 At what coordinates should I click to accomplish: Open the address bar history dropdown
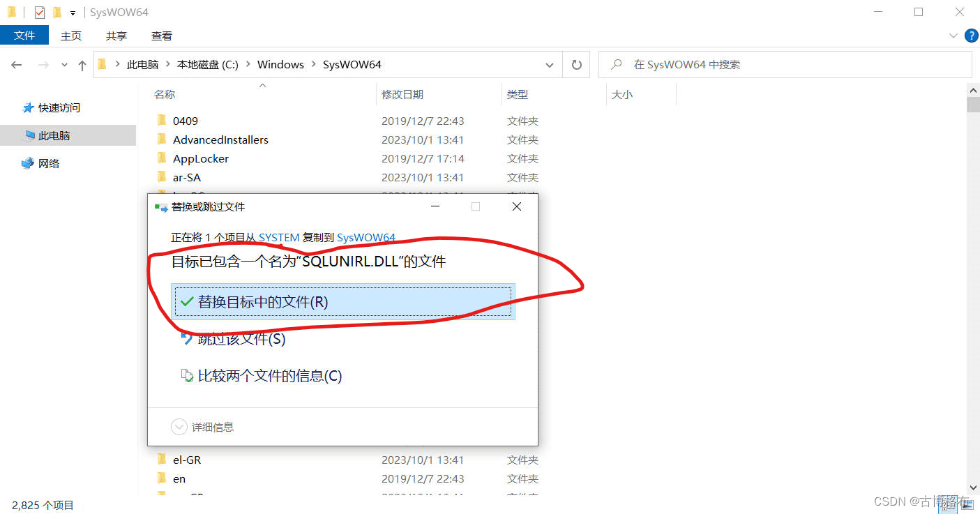(549, 65)
